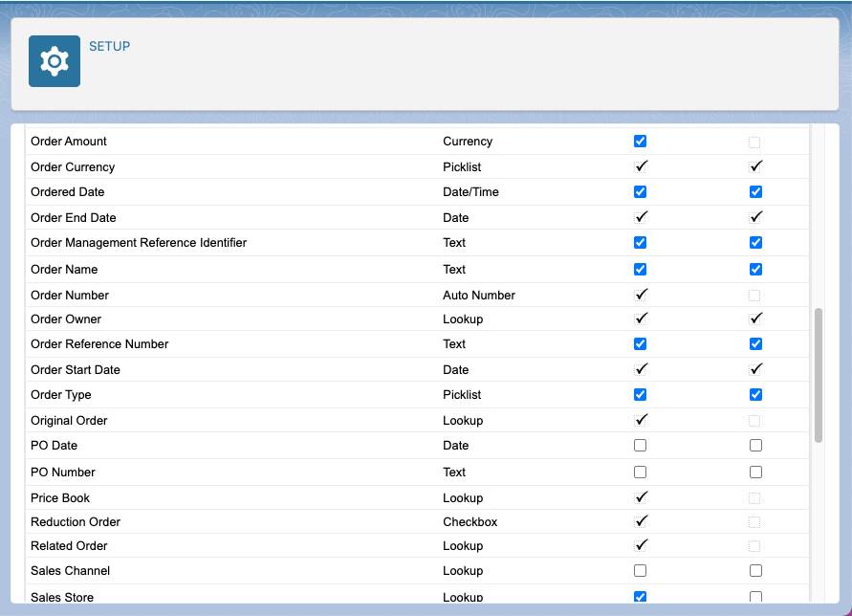The image size is (852, 616).
Task: Select the Order Amount field name
Action: (69, 142)
